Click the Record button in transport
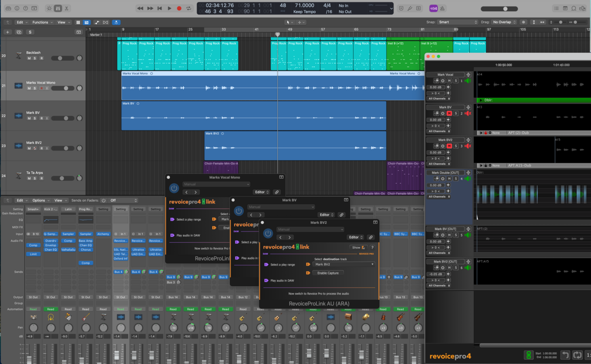The height and width of the screenshot is (364, 591). point(179,8)
